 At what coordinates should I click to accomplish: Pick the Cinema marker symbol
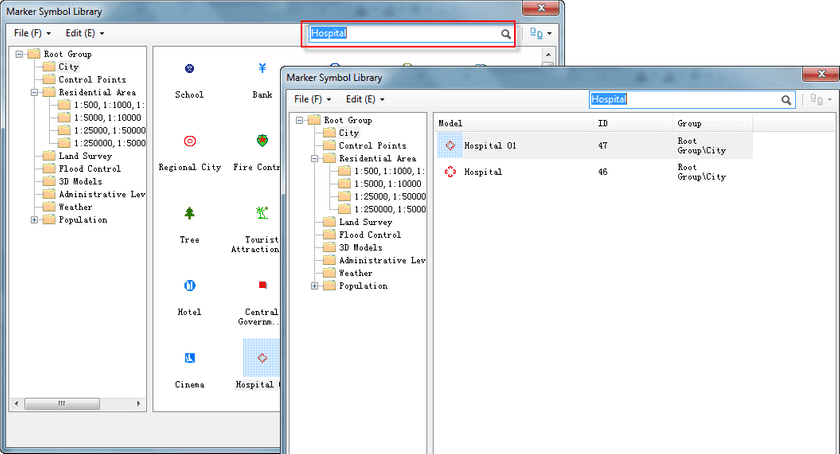(x=189, y=358)
